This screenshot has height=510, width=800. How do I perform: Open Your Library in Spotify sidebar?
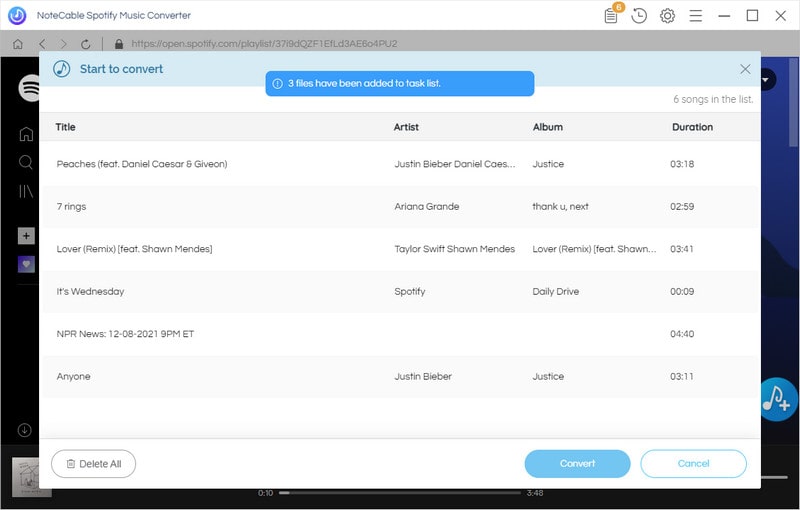26,191
